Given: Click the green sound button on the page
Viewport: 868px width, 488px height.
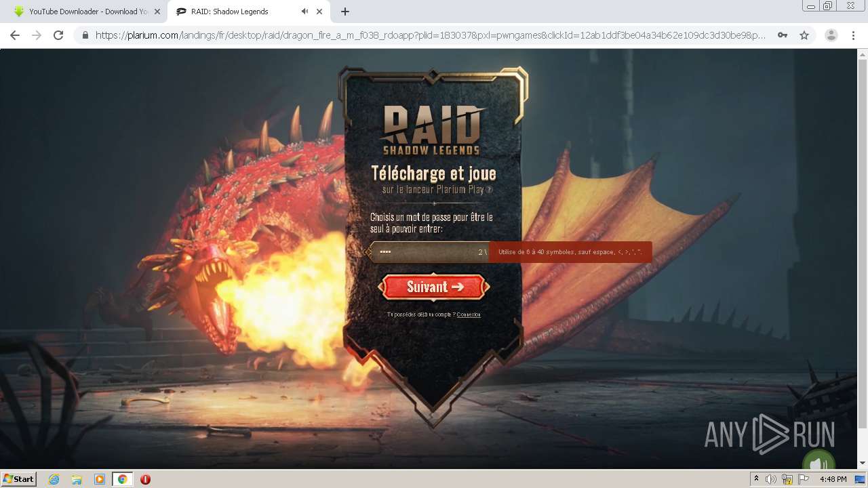Looking at the screenshot, I should [818, 461].
